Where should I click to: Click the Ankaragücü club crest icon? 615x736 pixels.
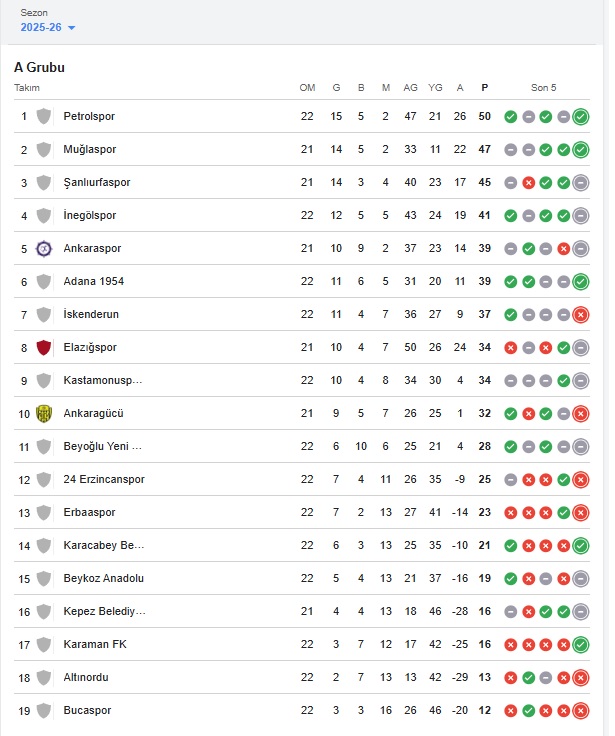coord(43,414)
